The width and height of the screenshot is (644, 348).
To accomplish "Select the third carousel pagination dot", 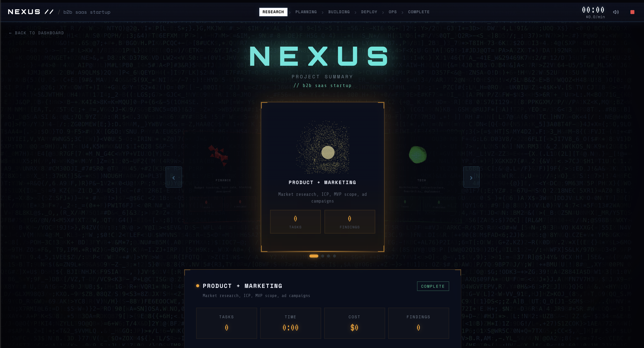I will click(x=329, y=256).
